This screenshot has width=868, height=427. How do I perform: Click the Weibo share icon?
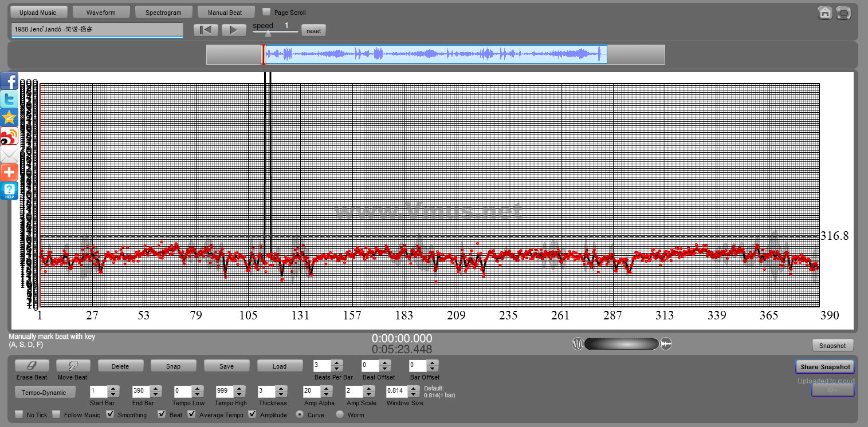(x=9, y=136)
